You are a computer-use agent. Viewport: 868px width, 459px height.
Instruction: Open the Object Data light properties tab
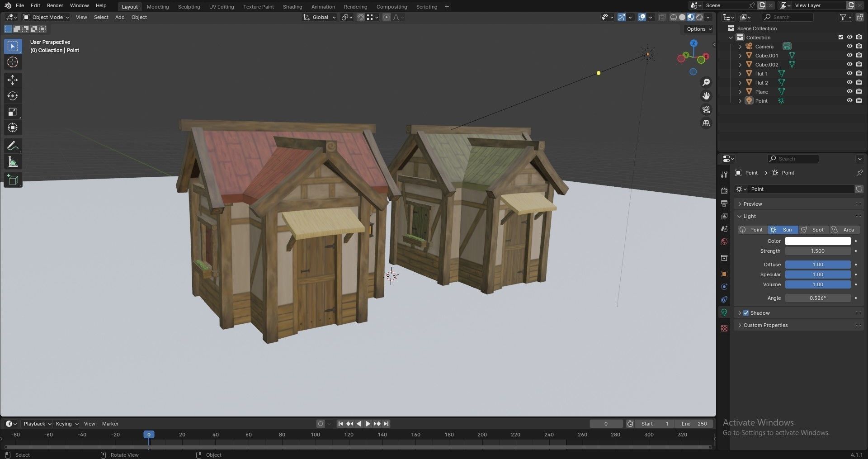point(724,312)
